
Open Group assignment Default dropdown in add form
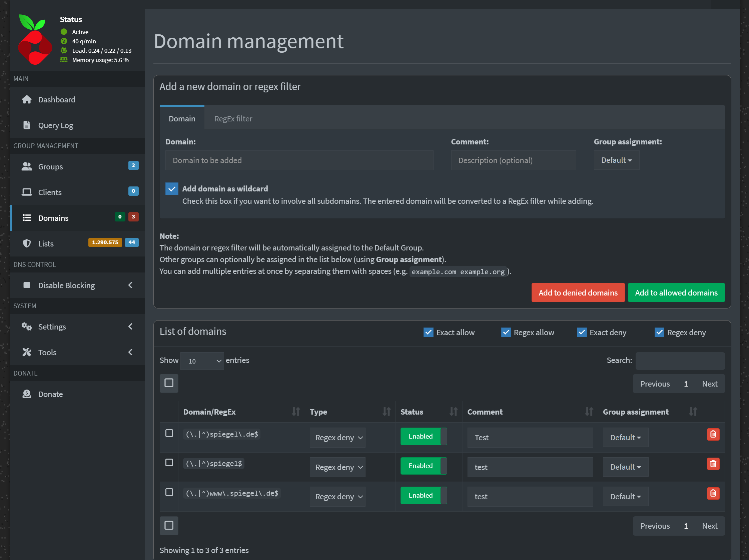click(616, 160)
